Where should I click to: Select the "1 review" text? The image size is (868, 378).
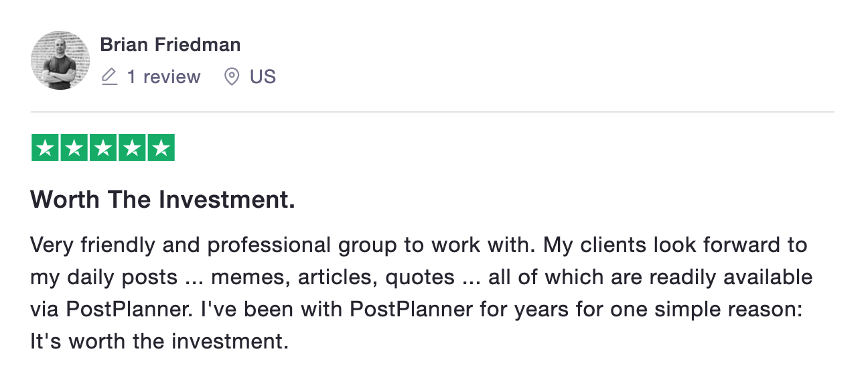tap(163, 77)
